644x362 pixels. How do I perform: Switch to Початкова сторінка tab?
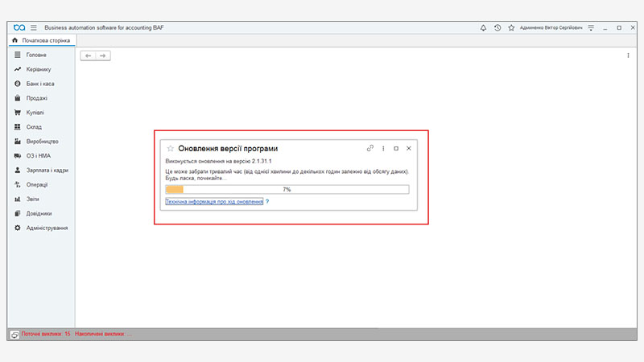click(x=41, y=40)
